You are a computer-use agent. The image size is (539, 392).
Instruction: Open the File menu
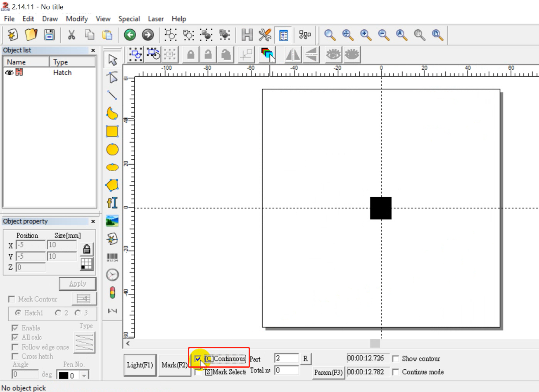coord(9,19)
